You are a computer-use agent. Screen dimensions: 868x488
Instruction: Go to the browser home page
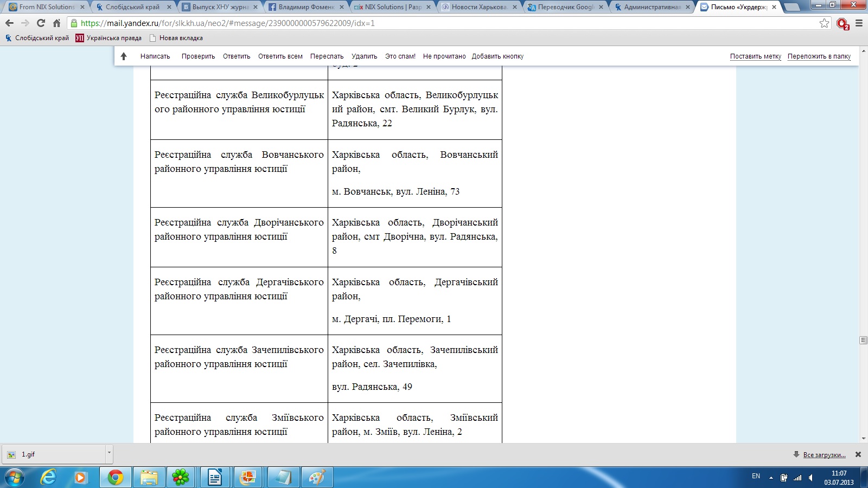click(56, 23)
